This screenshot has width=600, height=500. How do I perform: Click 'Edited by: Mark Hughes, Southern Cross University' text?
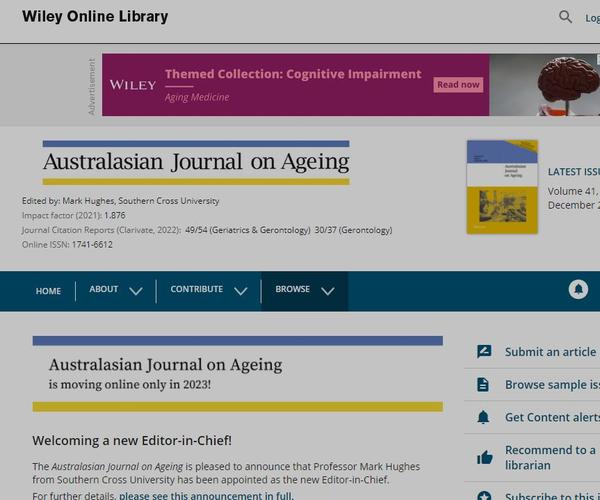[x=121, y=201]
